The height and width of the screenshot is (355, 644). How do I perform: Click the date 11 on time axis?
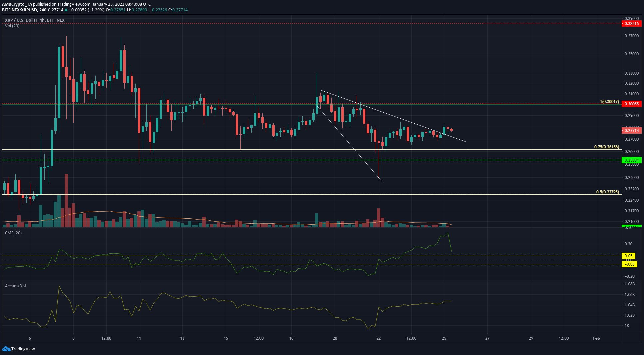coord(139,338)
